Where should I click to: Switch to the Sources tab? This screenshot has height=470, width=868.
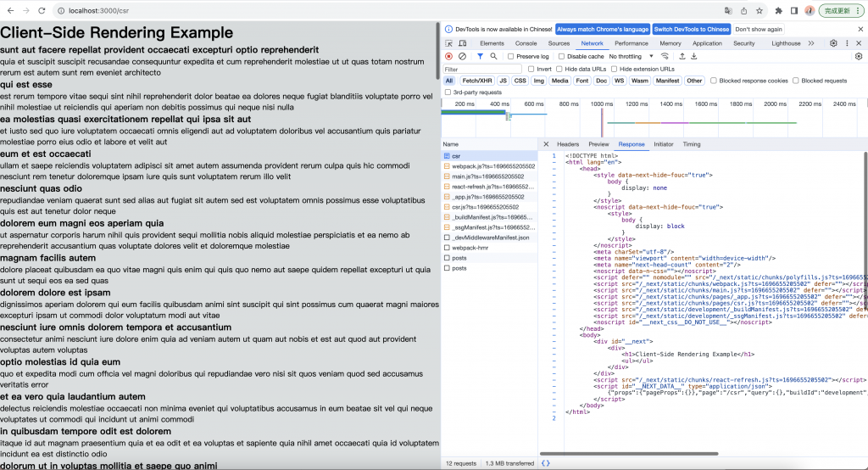pos(559,43)
